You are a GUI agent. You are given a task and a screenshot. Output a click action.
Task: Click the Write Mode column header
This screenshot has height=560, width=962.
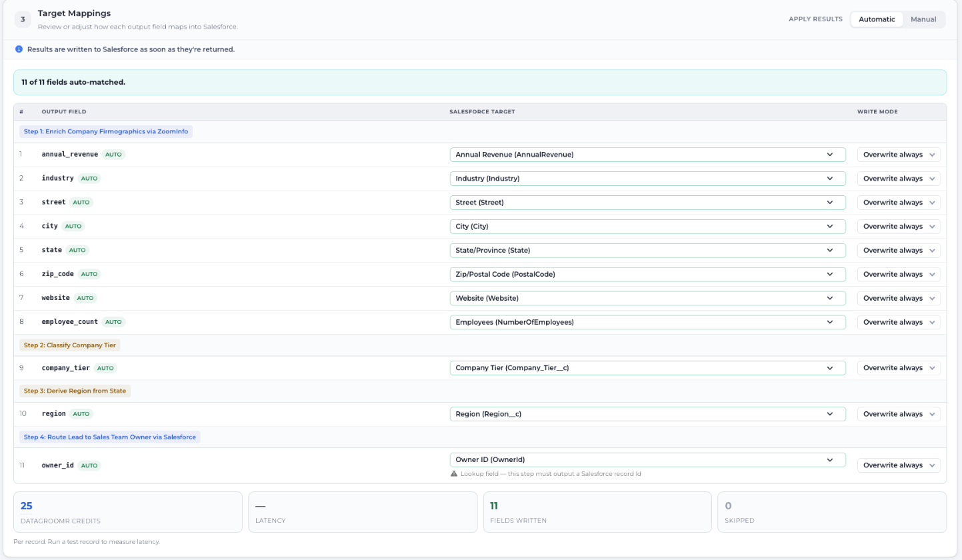[877, 112]
